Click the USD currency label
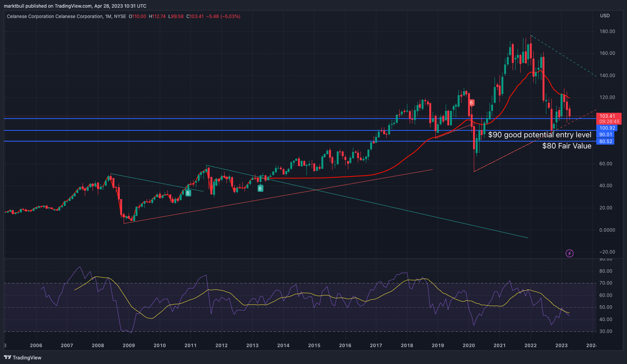627x364 pixels. tap(605, 16)
